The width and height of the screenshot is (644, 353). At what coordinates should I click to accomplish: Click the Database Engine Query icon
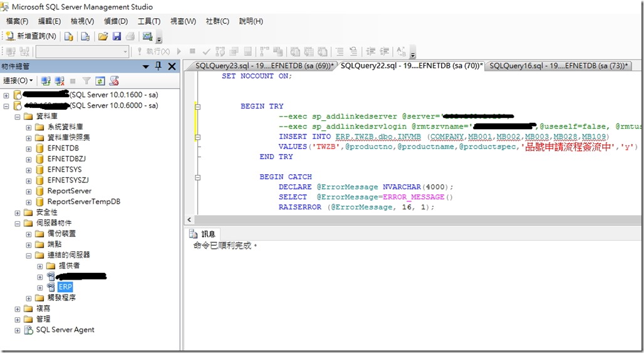[x=68, y=36]
